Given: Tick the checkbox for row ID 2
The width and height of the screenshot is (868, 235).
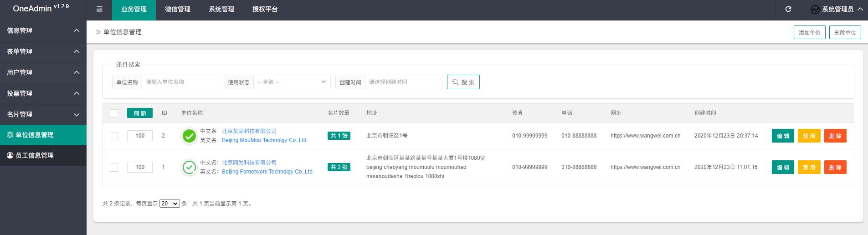Looking at the screenshot, I should pyautogui.click(x=114, y=136).
